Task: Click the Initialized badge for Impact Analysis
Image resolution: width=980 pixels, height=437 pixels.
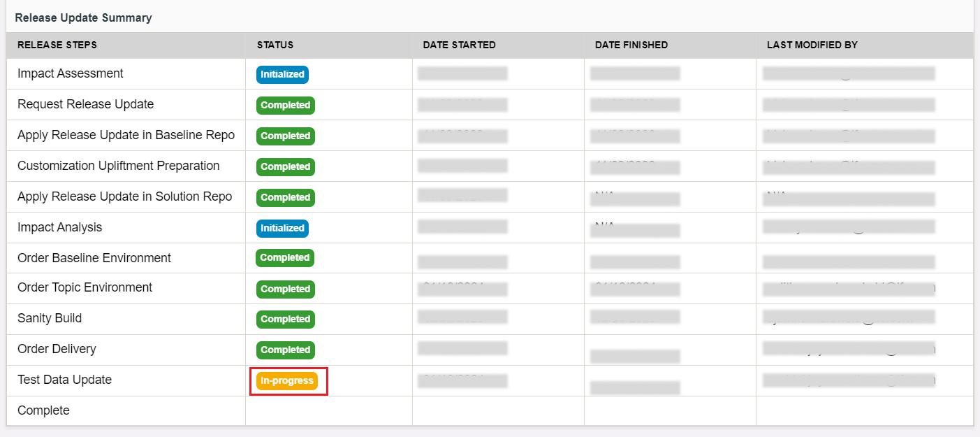Action: [282, 227]
